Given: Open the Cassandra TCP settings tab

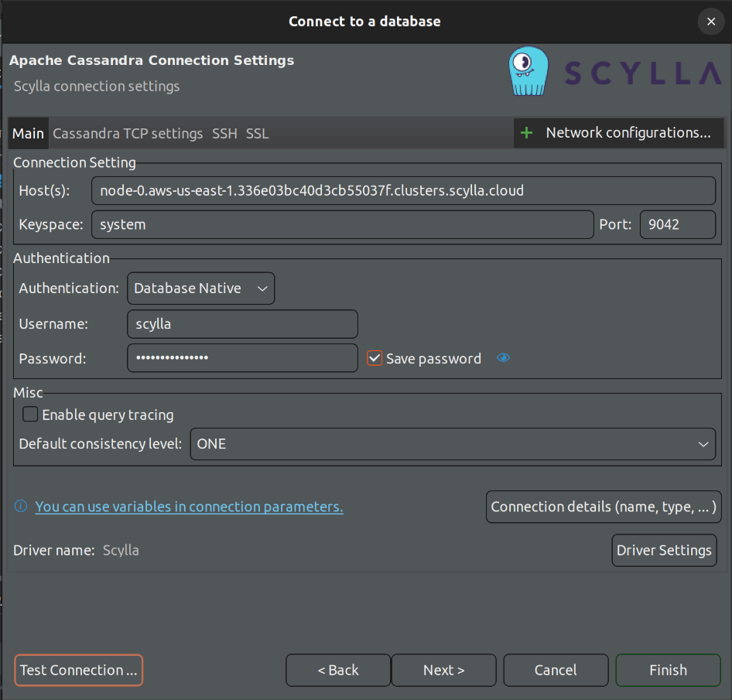Looking at the screenshot, I should (128, 134).
